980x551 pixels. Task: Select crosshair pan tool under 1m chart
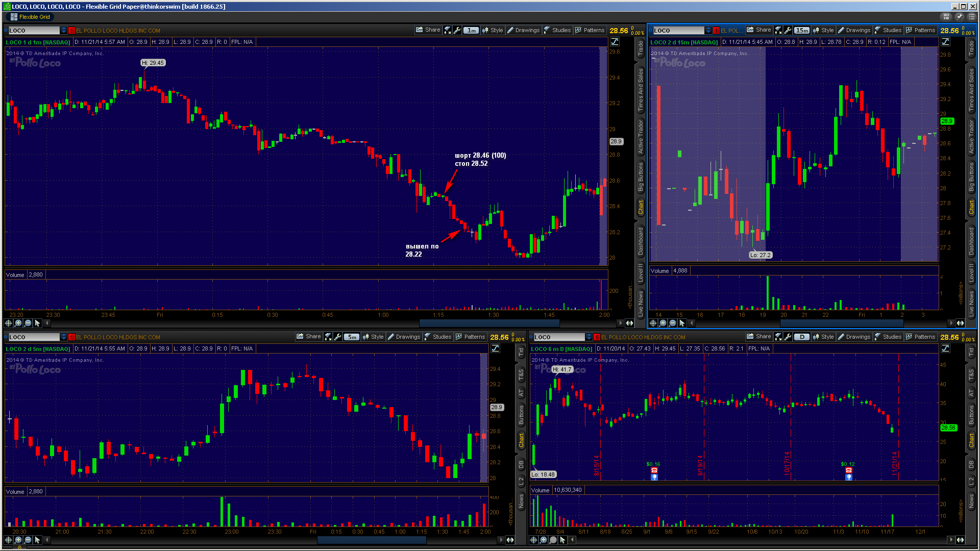[8, 323]
